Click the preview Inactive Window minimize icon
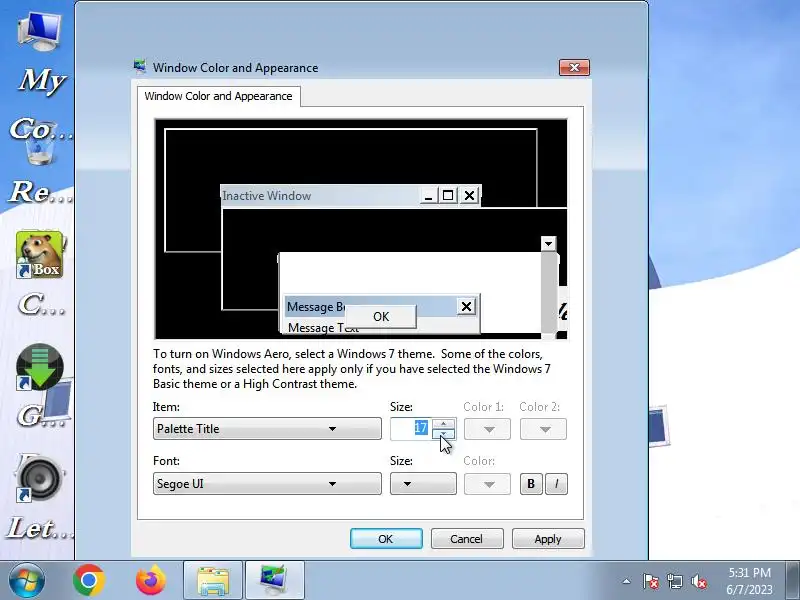This screenshot has width=800, height=600. click(429, 195)
